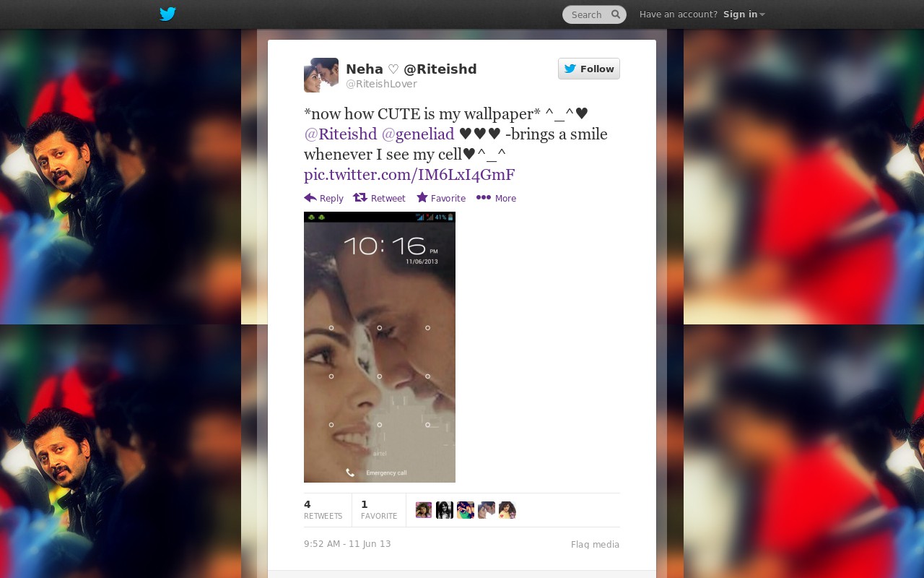The width and height of the screenshot is (924, 578).
Task: Open the tweet timestamp 9:52 AM link
Action: (x=347, y=544)
